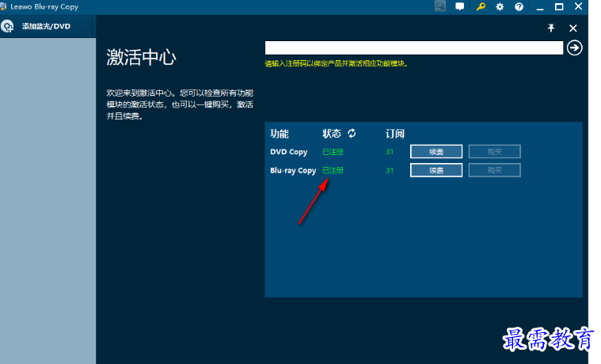Open the feedback chat bubble icon
This screenshot has height=364, width=601.
459,6
